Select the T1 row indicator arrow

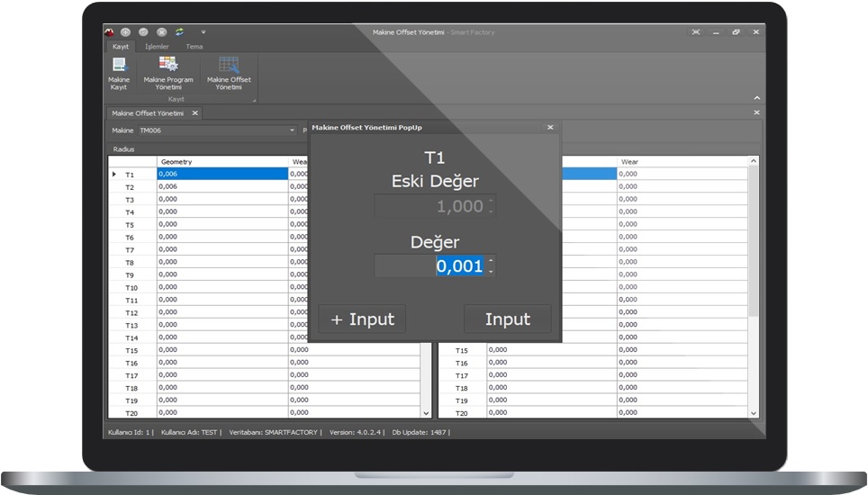tap(114, 175)
